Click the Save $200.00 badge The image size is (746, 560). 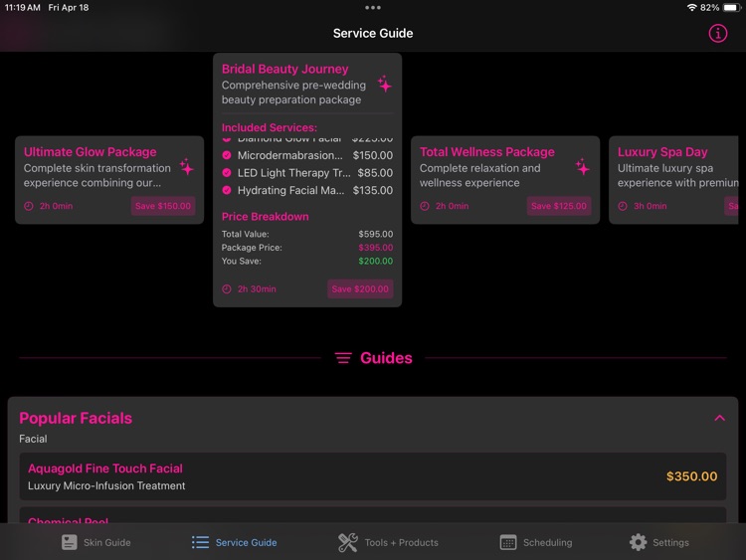coord(360,289)
